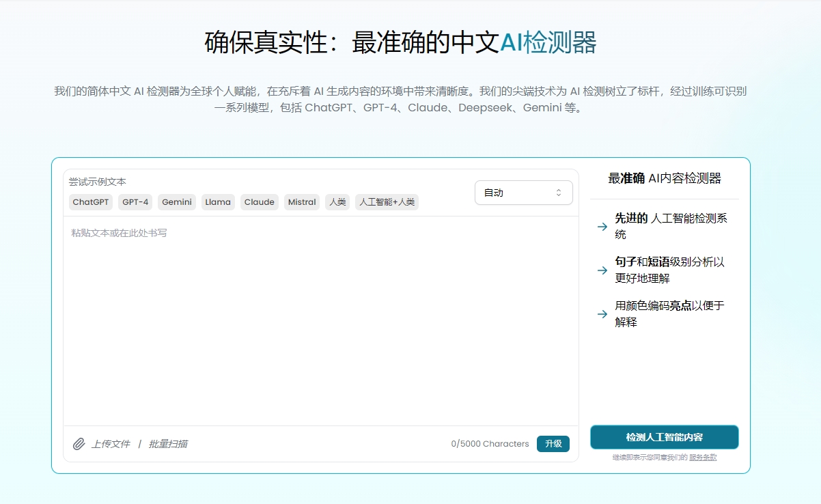This screenshot has width=821, height=504.
Task: Click the paperclip attachment icon
Action: point(79,444)
